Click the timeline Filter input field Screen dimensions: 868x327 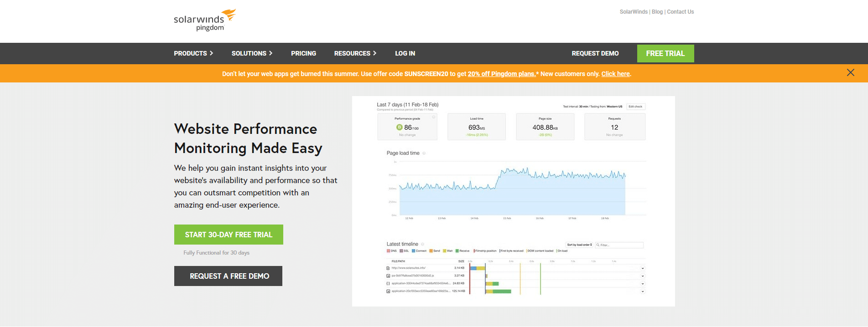619,245
